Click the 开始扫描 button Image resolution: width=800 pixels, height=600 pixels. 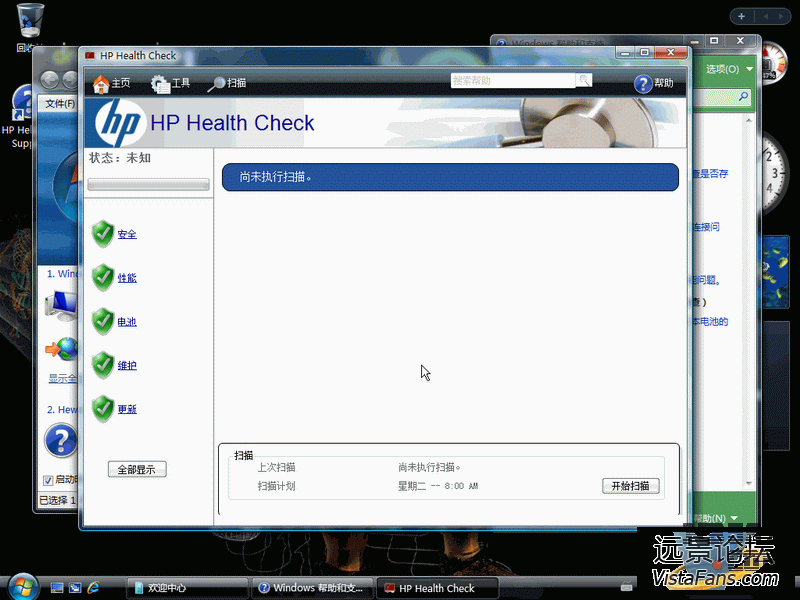[x=631, y=486]
